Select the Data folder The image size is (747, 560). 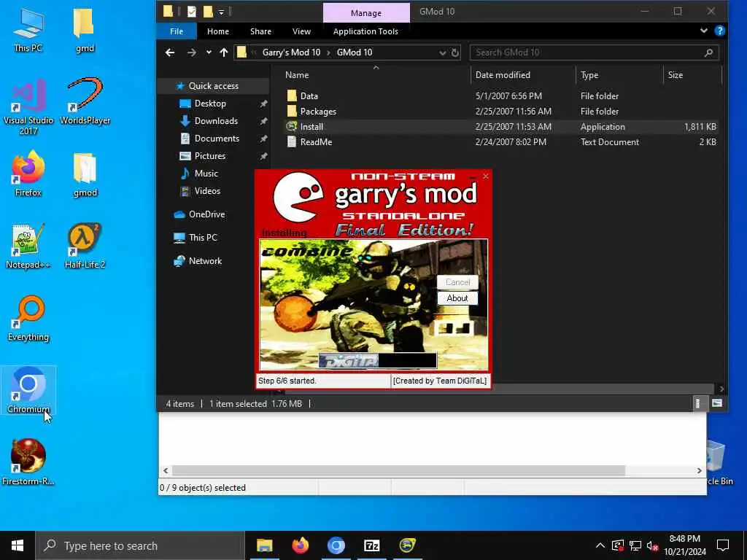pos(309,96)
